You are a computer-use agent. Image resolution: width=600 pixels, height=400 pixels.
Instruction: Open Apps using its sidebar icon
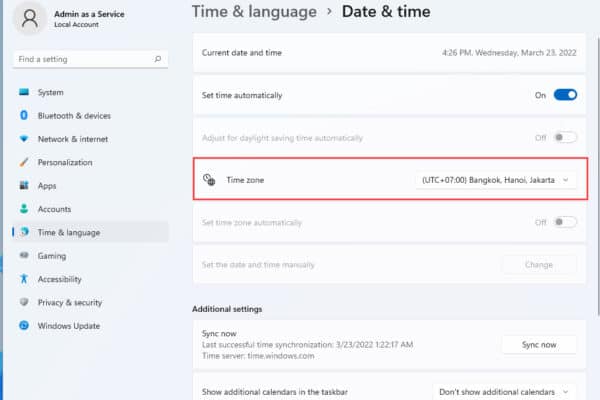(x=23, y=186)
